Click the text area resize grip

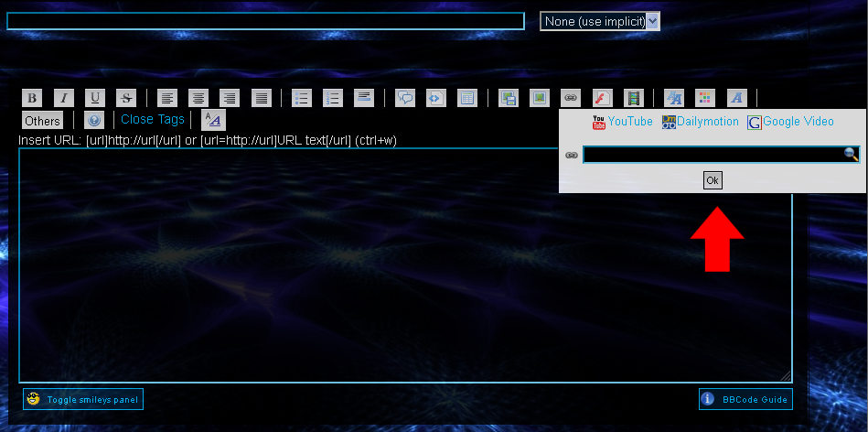[x=786, y=376]
